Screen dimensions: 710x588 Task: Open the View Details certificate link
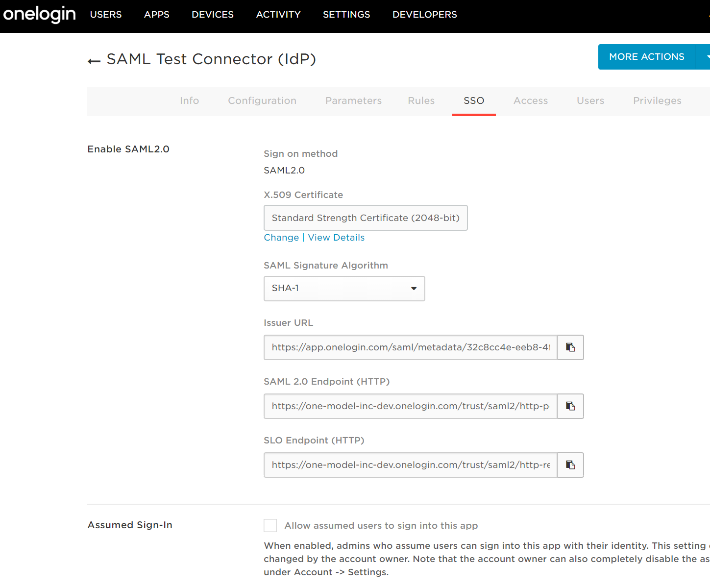click(x=336, y=238)
